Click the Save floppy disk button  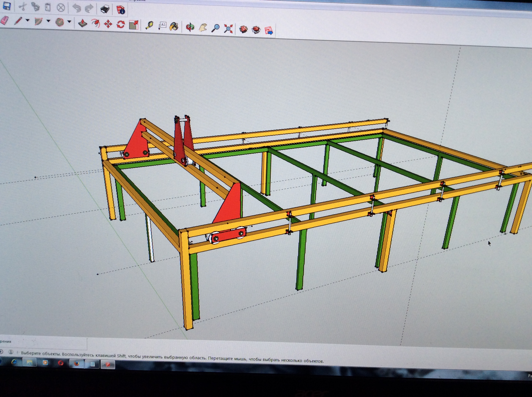[7, 6]
